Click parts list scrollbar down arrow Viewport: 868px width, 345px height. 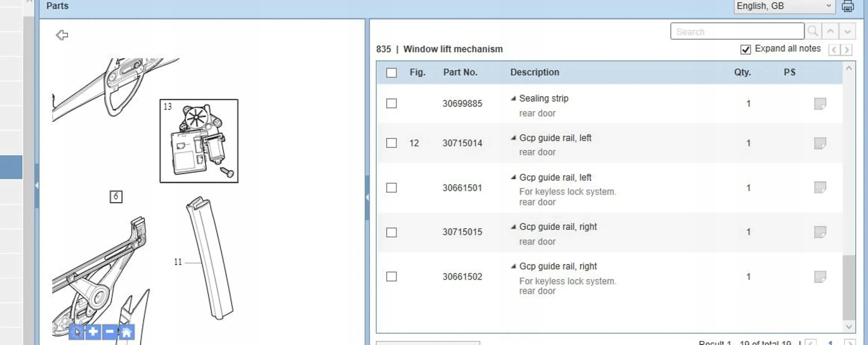pos(849,327)
